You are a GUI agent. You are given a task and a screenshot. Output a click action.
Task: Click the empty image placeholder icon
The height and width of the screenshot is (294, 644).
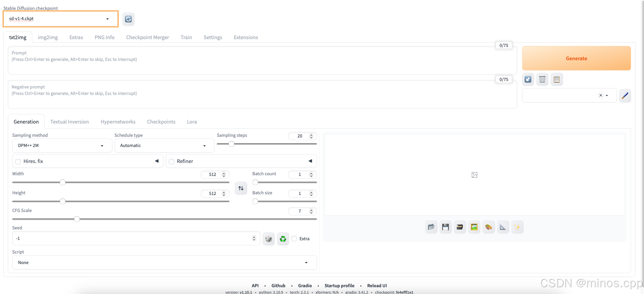click(474, 175)
